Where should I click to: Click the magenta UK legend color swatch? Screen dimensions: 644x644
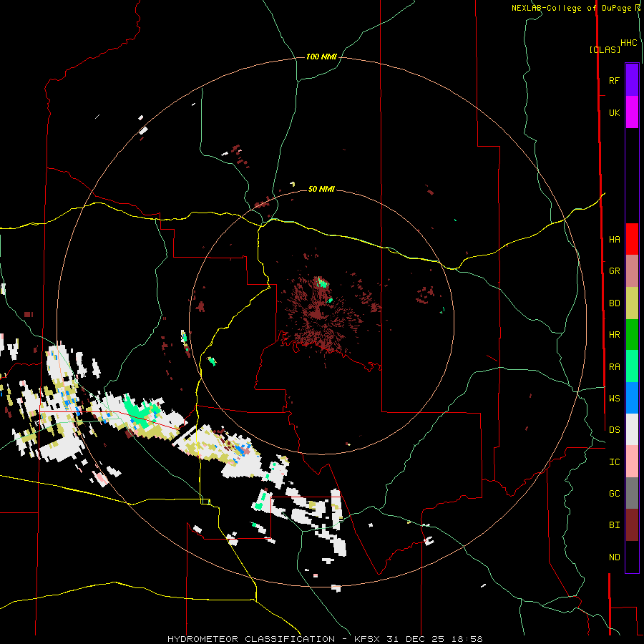(x=632, y=112)
